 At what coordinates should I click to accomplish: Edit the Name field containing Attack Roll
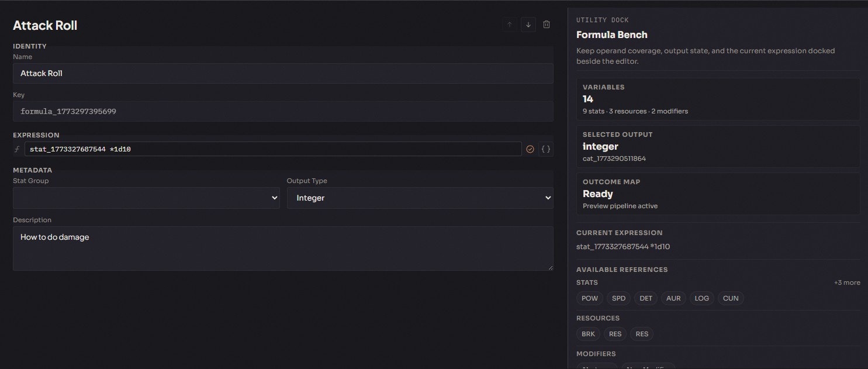coord(283,73)
